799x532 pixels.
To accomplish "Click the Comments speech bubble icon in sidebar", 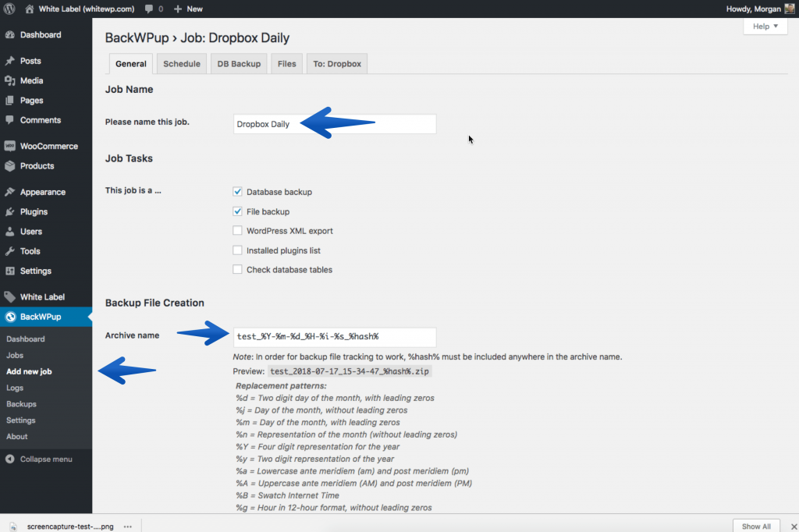I will [9, 120].
